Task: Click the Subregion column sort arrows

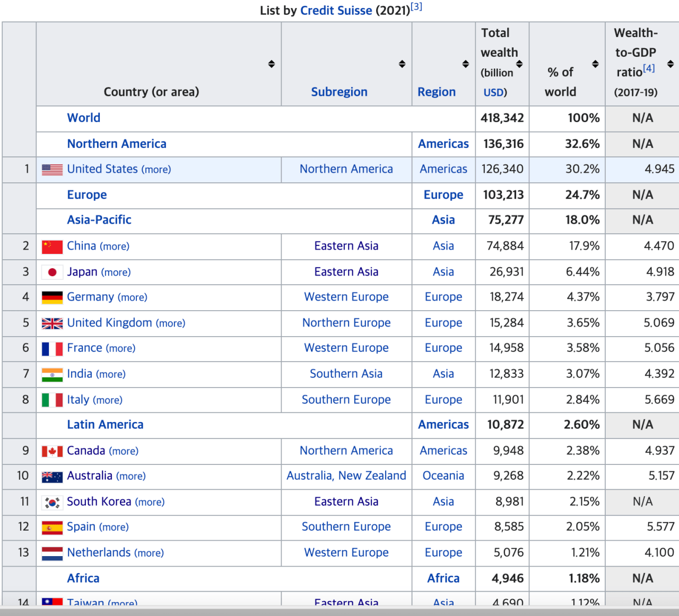Action: pos(402,64)
